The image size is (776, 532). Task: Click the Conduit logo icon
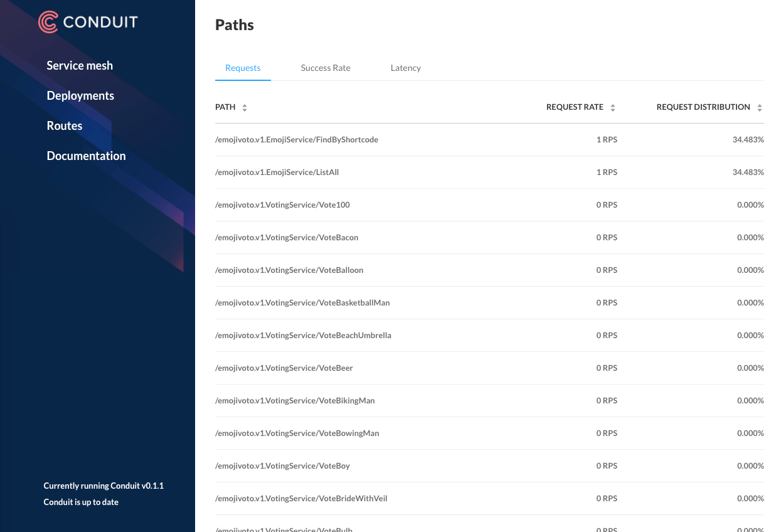pos(48,22)
